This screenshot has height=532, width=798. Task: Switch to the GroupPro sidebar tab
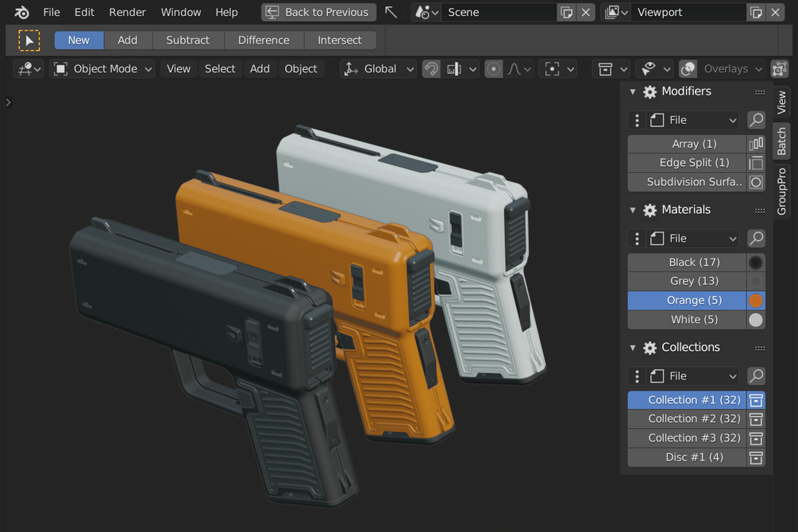pyautogui.click(x=781, y=191)
